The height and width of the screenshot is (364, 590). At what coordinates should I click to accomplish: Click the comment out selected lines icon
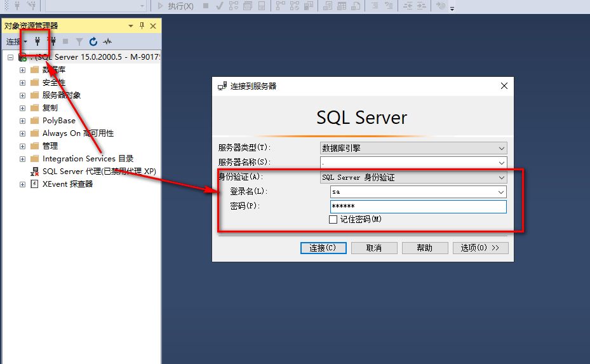pyautogui.click(x=375, y=6)
